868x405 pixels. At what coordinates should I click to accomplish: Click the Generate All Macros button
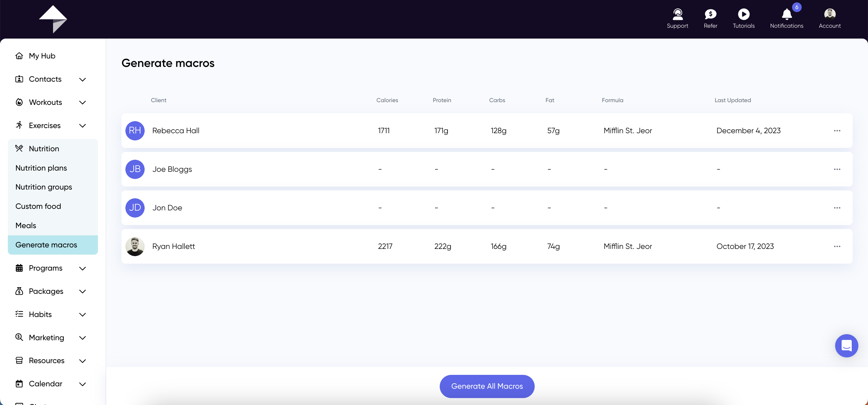click(x=487, y=386)
